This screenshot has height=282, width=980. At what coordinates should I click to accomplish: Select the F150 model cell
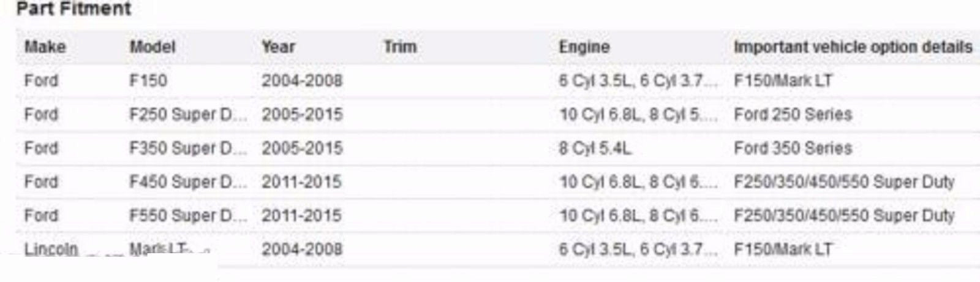(148, 81)
